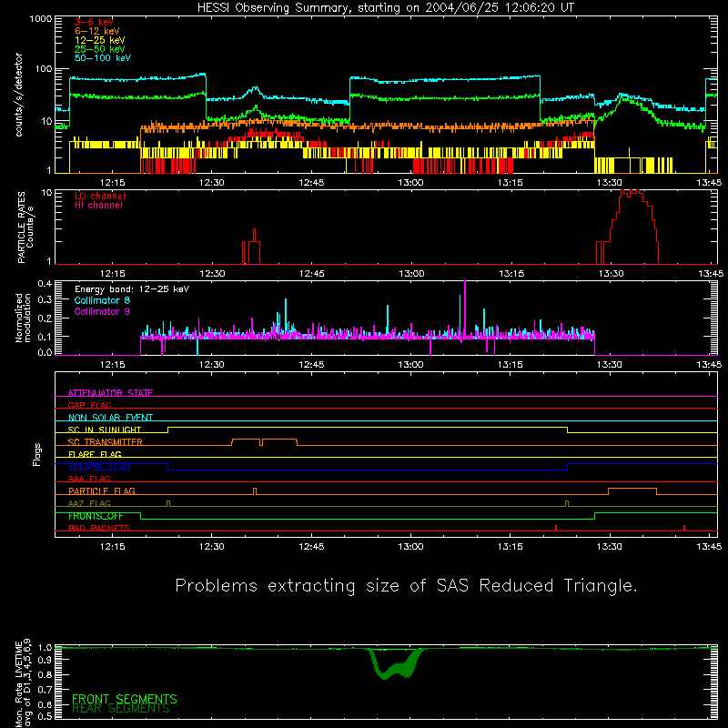Select the FRONT SEGMENTS legend label

pos(125,699)
